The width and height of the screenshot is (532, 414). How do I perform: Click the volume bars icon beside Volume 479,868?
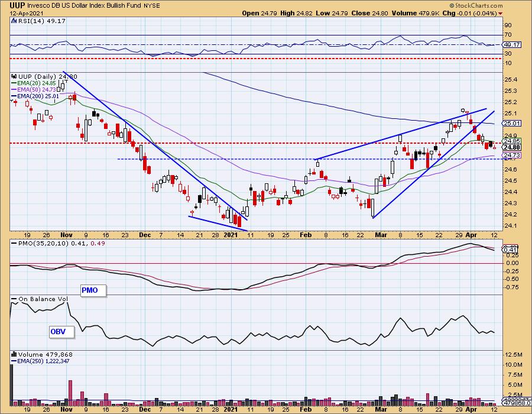point(14,355)
